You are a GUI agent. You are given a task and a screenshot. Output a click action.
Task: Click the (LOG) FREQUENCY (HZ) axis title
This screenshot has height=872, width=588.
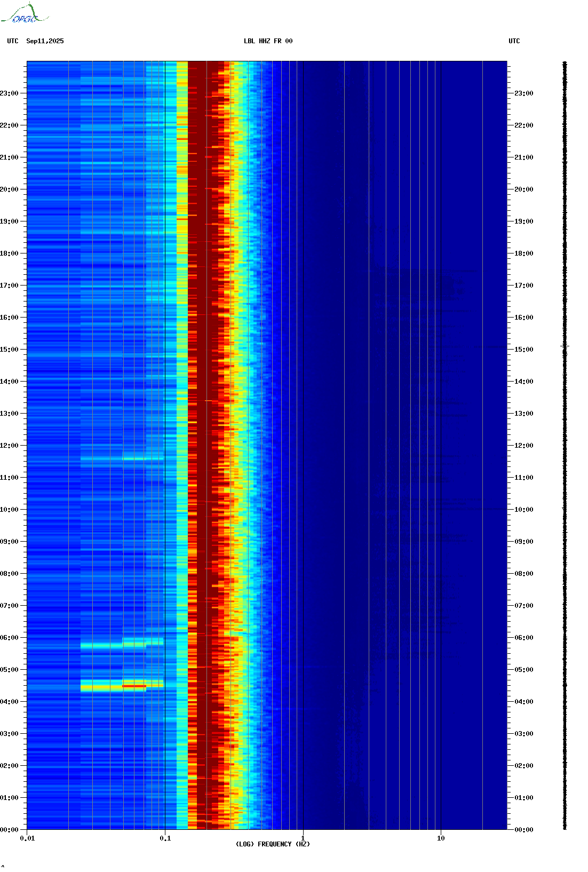[x=273, y=844]
